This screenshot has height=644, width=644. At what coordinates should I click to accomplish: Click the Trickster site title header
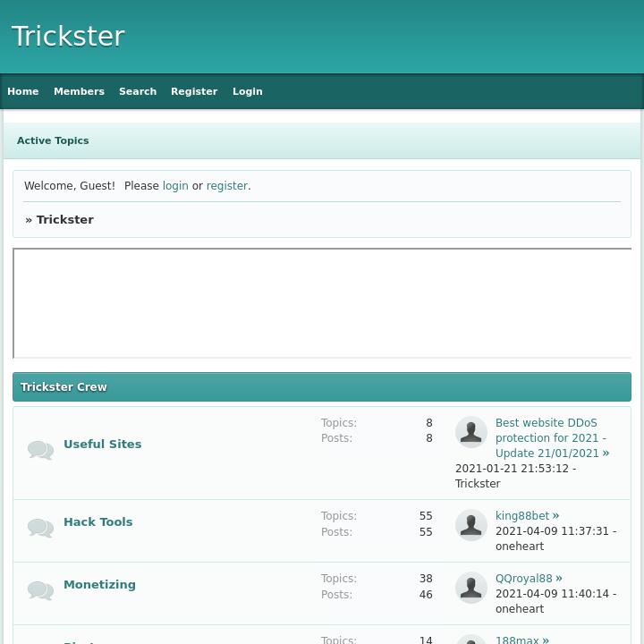68,37
